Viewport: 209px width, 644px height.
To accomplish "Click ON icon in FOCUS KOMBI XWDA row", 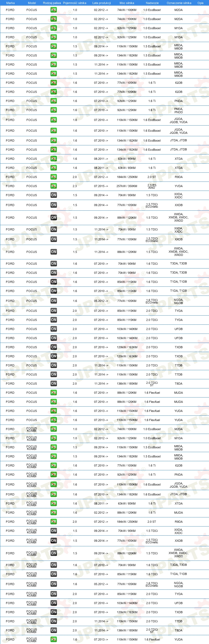I will pyautogui.click(x=53, y=553).
